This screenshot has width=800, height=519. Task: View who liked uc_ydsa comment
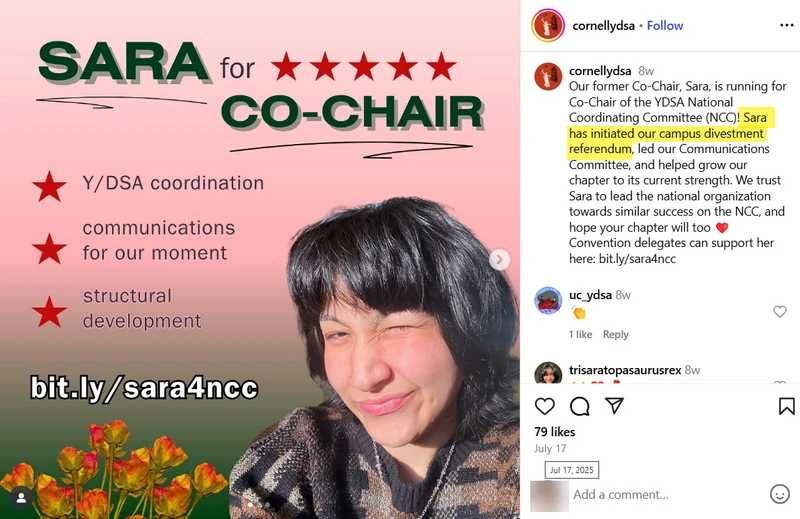[x=581, y=334]
